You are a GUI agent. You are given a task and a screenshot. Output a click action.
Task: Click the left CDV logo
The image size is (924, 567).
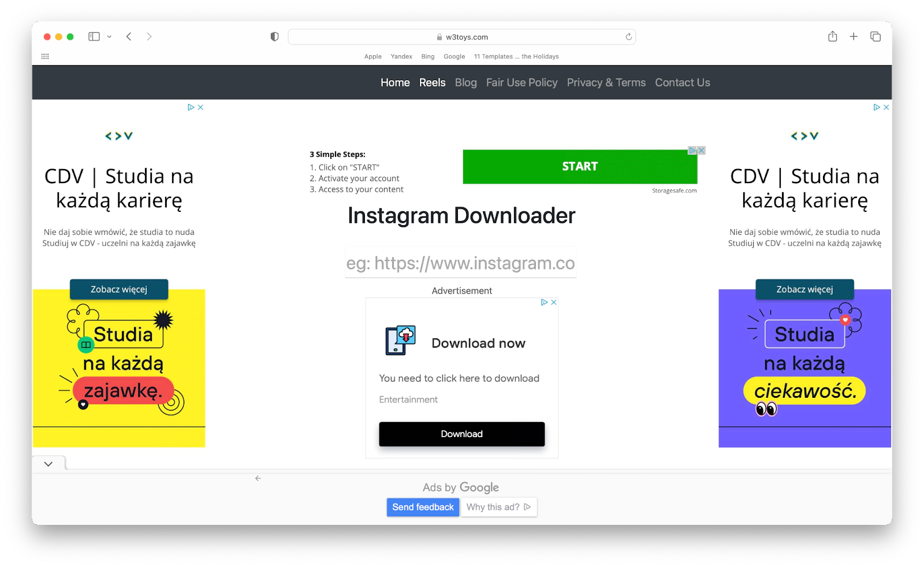(x=119, y=136)
